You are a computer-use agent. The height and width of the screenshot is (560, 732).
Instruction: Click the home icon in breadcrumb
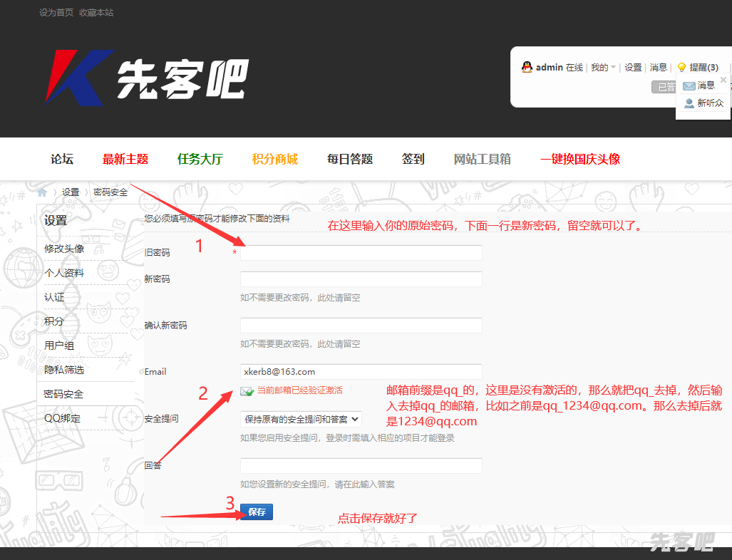(x=42, y=192)
